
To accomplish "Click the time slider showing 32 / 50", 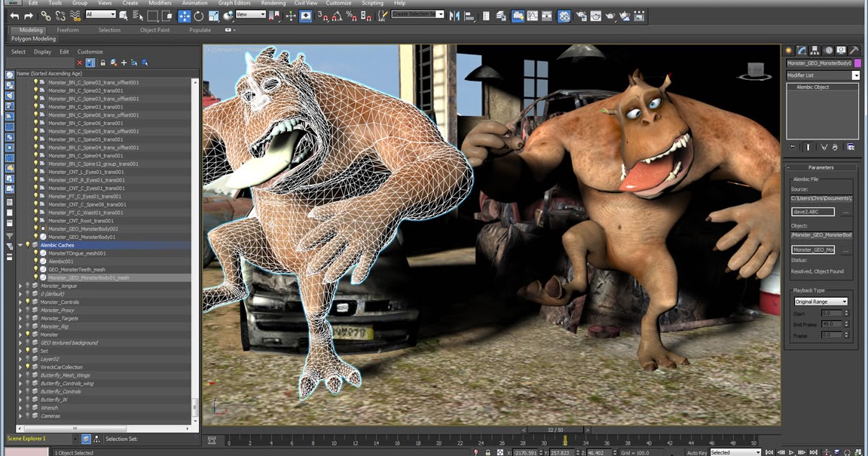I will 555,430.
